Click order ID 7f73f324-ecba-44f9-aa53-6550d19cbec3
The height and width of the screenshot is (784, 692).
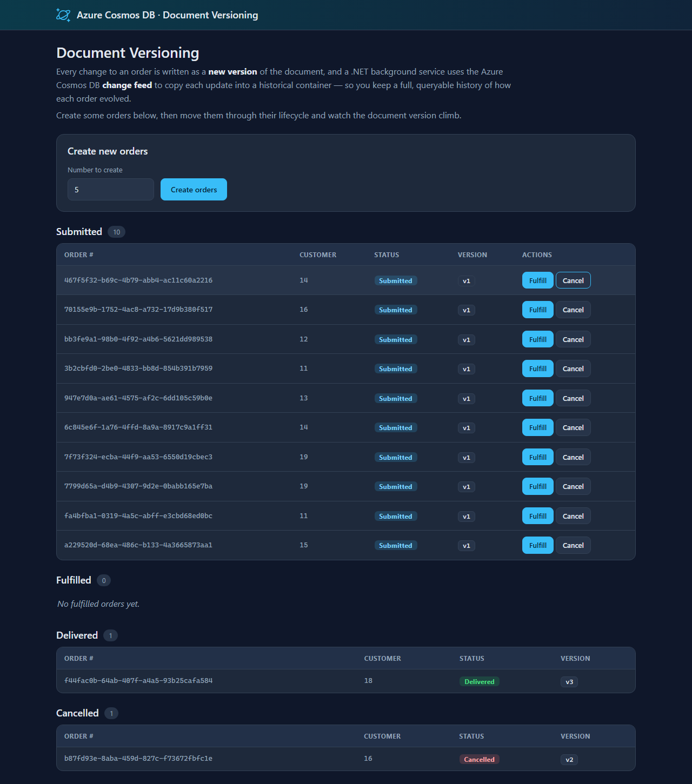tap(138, 457)
